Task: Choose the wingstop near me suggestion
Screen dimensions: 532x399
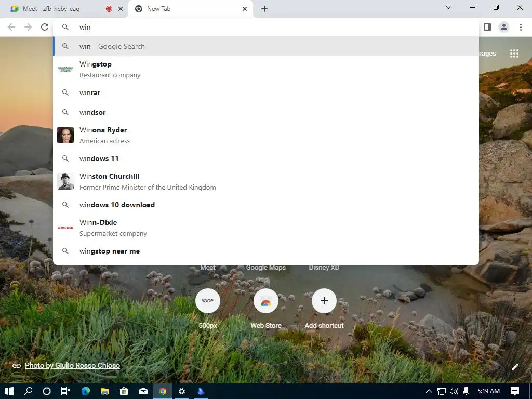Action: tap(266, 251)
